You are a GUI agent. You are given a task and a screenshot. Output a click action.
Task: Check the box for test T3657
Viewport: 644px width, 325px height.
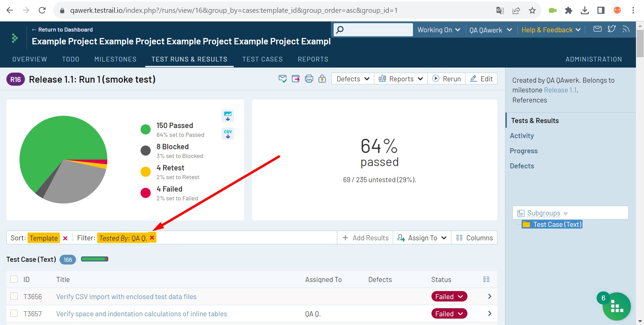coord(14,314)
